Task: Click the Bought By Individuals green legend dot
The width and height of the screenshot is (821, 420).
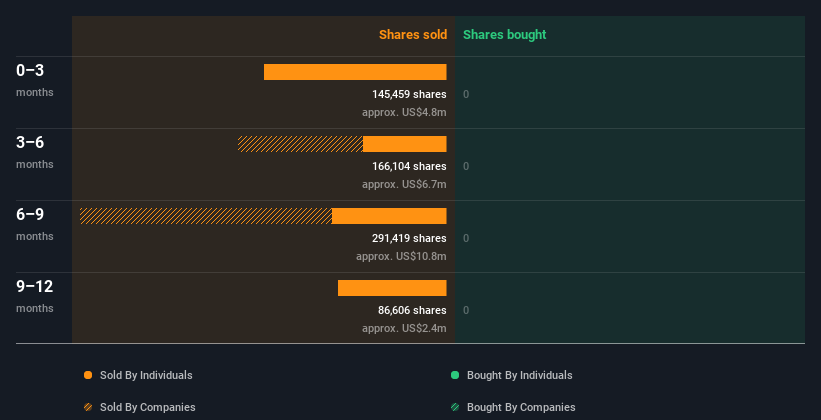Action: point(455,375)
